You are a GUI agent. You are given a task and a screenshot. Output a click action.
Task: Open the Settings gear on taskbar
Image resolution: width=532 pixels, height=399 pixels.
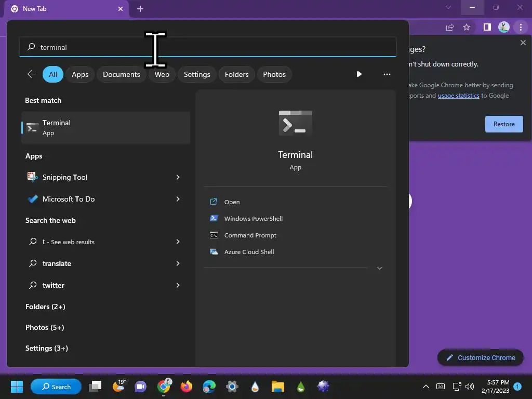(232, 387)
